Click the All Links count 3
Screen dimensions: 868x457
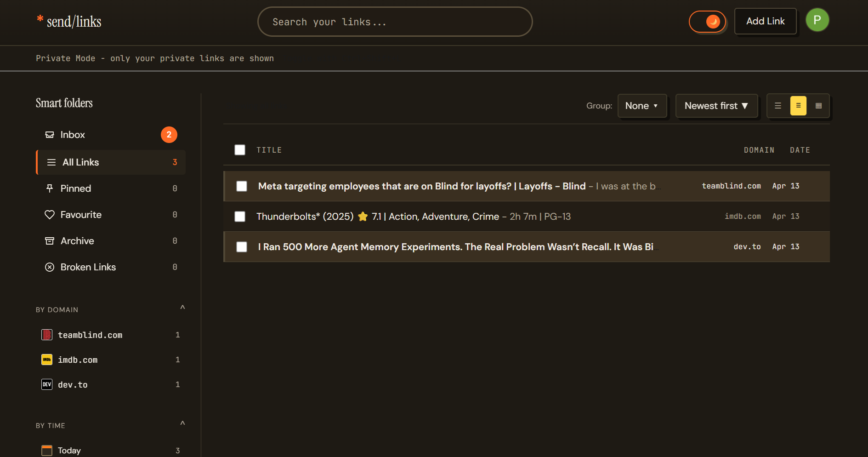click(175, 162)
